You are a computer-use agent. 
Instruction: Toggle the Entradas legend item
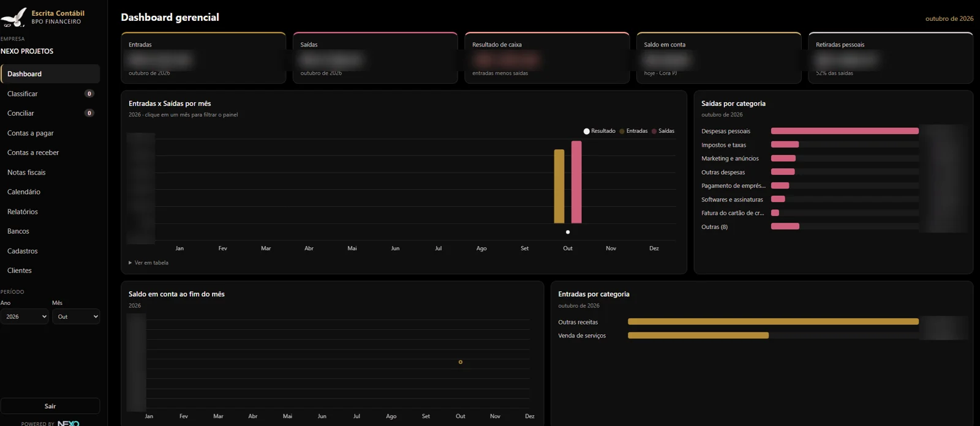point(633,131)
